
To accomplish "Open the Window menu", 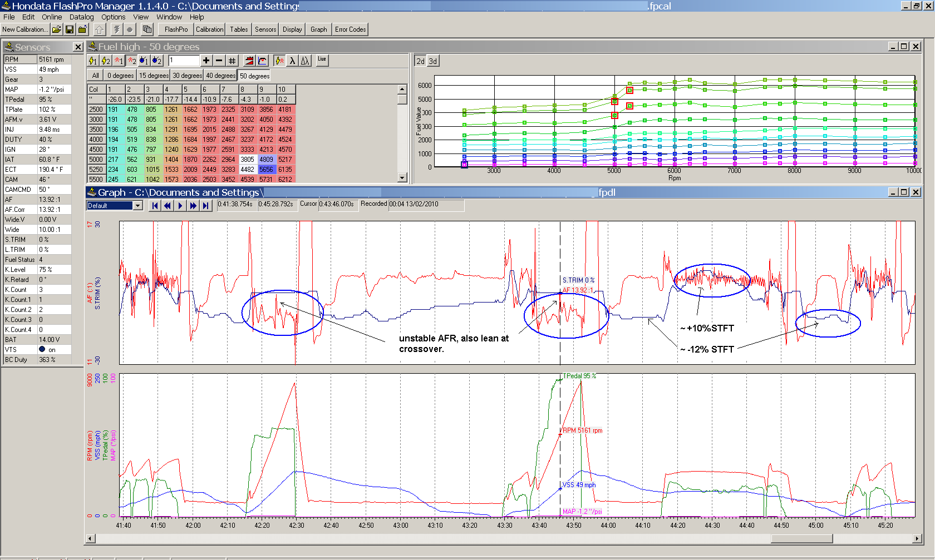I will [169, 17].
